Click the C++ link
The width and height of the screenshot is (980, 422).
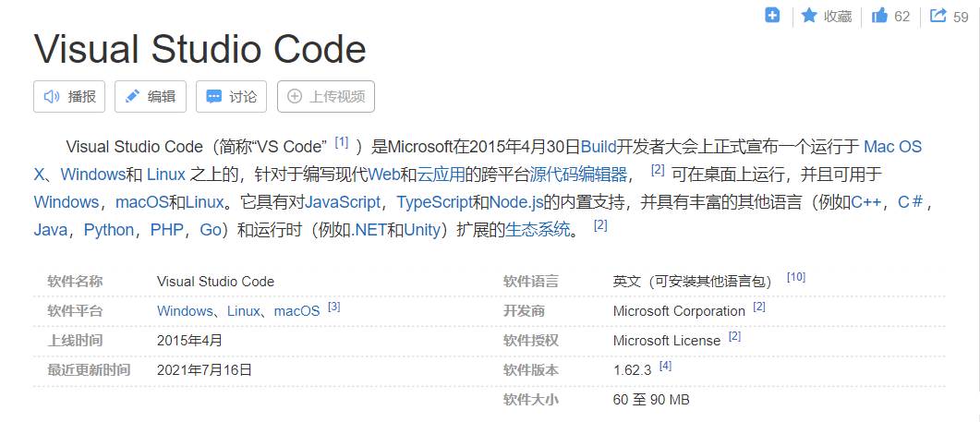coord(866,202)
